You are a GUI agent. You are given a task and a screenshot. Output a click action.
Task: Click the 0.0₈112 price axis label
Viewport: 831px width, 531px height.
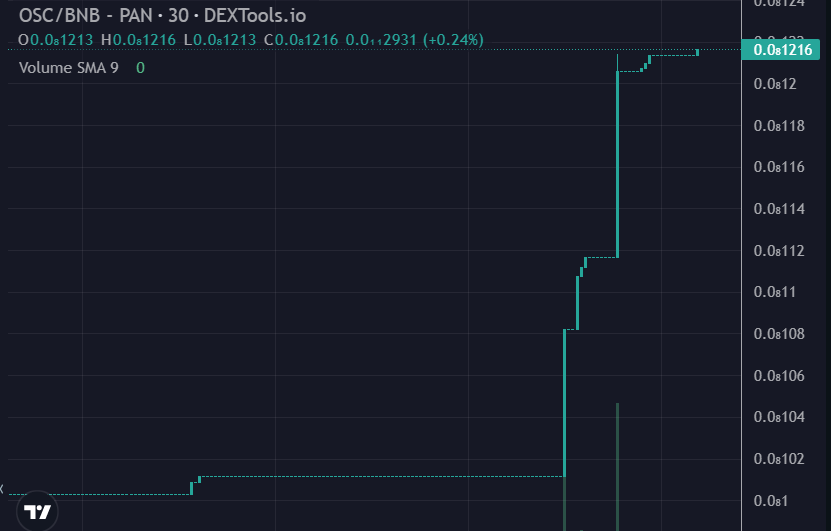779,251
